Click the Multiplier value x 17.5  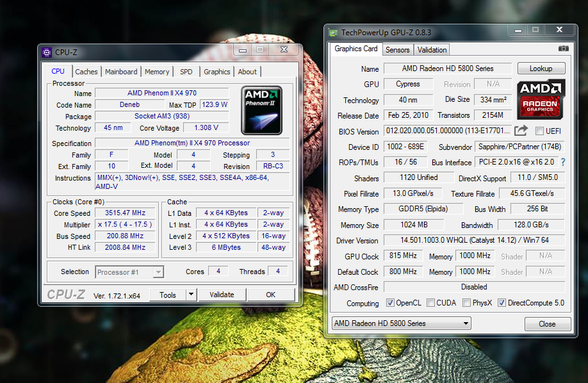click(125, 224)
